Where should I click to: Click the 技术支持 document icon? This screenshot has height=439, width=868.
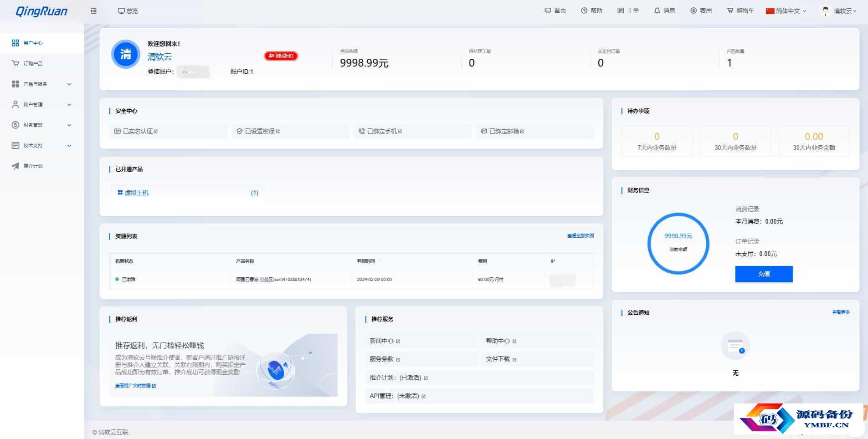[15, 145]
